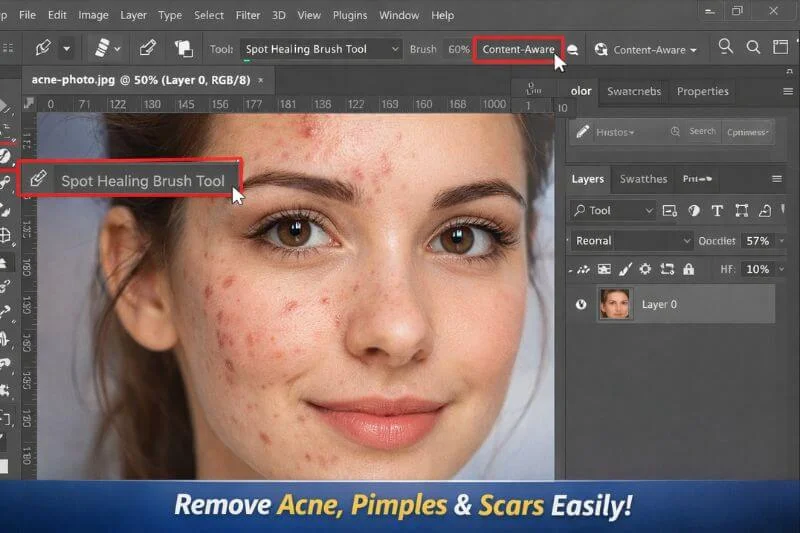Viewport: 800px width, 533px height.
Task: Toggle visibility eye of Layer 0
Action: (581, 304)
